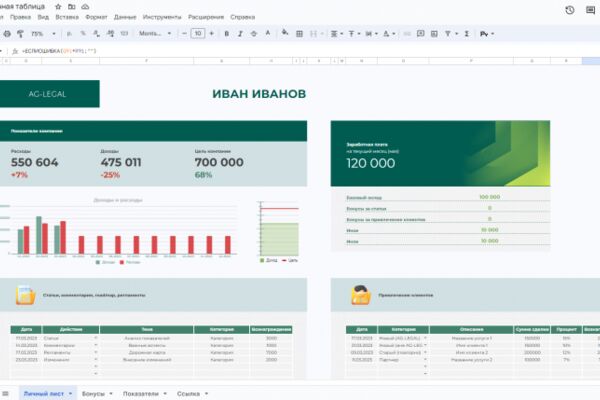Decrease font size with minus button
The image size is (600, 400).
(184, 34)
